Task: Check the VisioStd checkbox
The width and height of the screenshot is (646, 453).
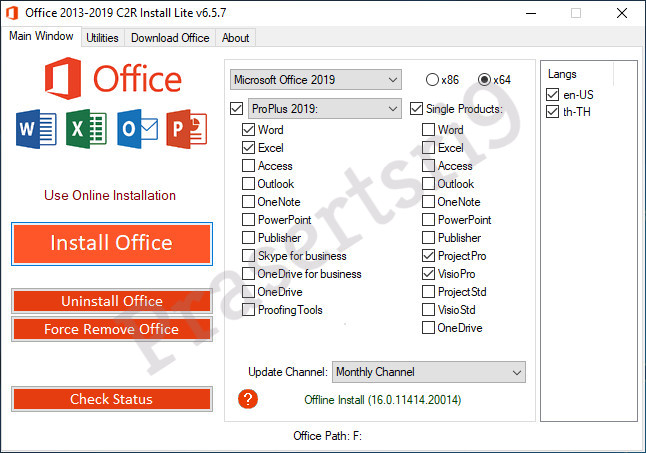Action: 428,310
